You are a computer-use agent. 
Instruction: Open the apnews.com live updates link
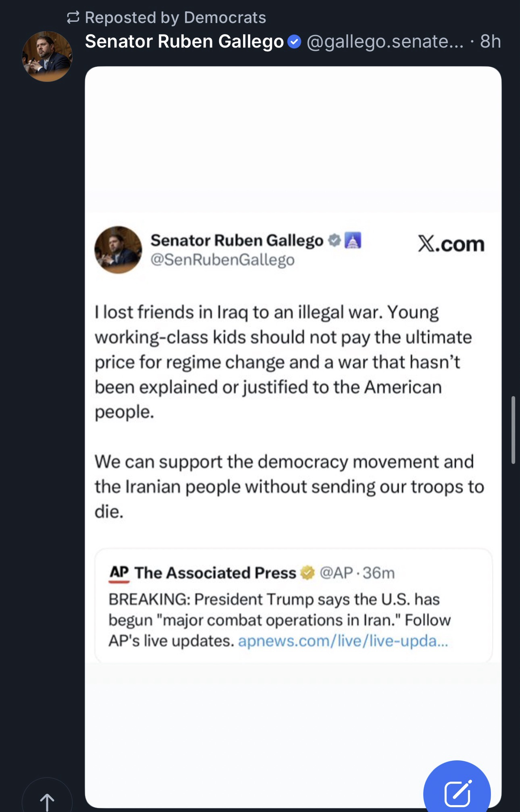click(x=343, y=641)
